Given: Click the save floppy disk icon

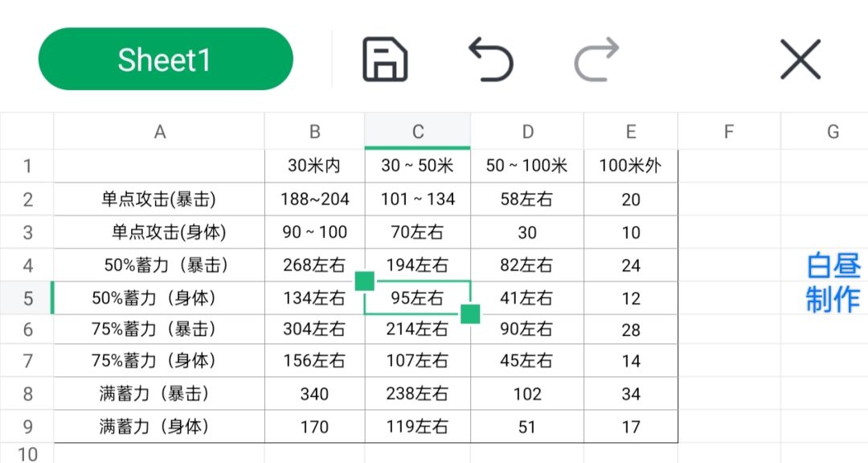Looking at the screenshot, I should click(x=385, y=59).
